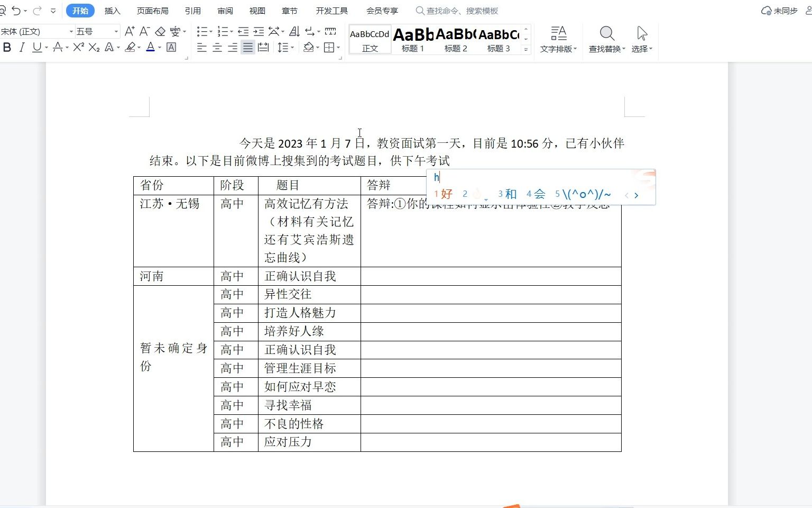Center align text
The image size is (812, 508).
(217, 48)
